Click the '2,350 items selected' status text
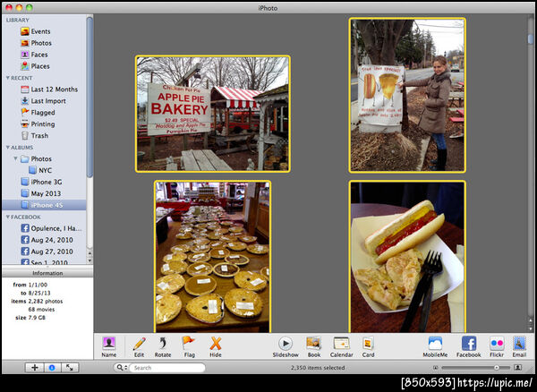Image resolution: width=537 pixels, height=392 pixels. [x=318, y=368]
